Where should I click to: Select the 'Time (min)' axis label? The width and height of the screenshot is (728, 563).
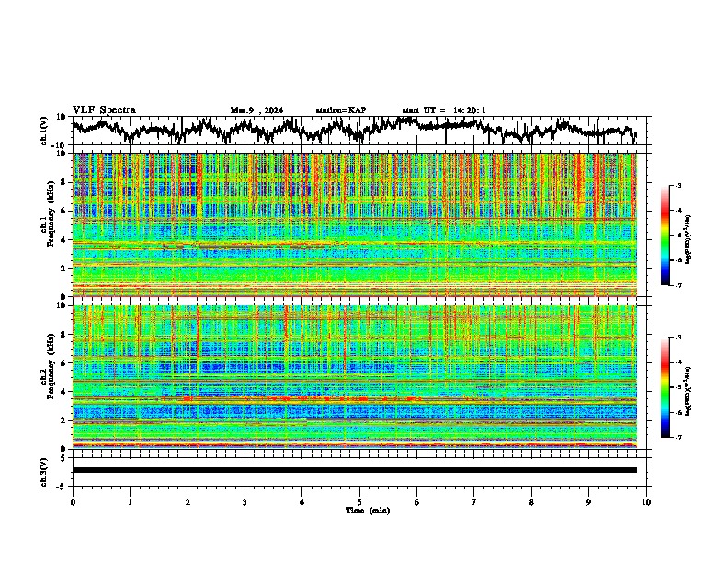368,511
